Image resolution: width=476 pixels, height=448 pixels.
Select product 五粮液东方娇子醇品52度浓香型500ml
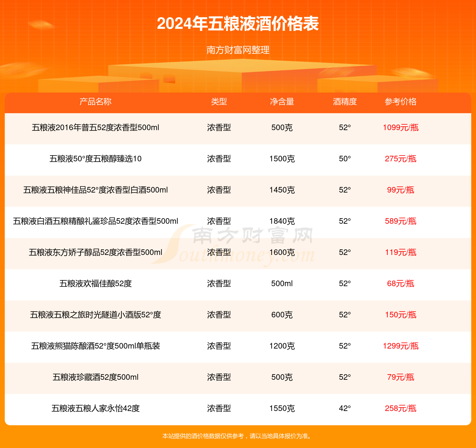95,252
